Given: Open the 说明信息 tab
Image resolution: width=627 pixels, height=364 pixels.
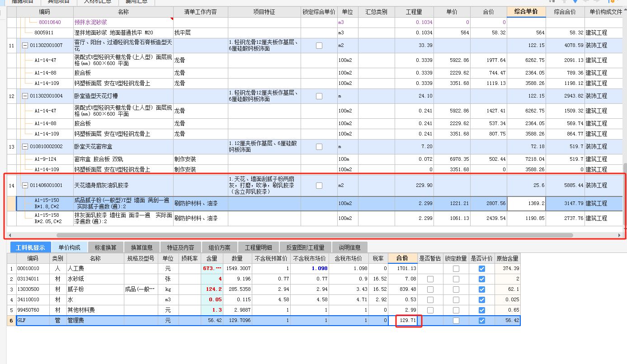Looking at the screenshot, I should click(349, 247).
